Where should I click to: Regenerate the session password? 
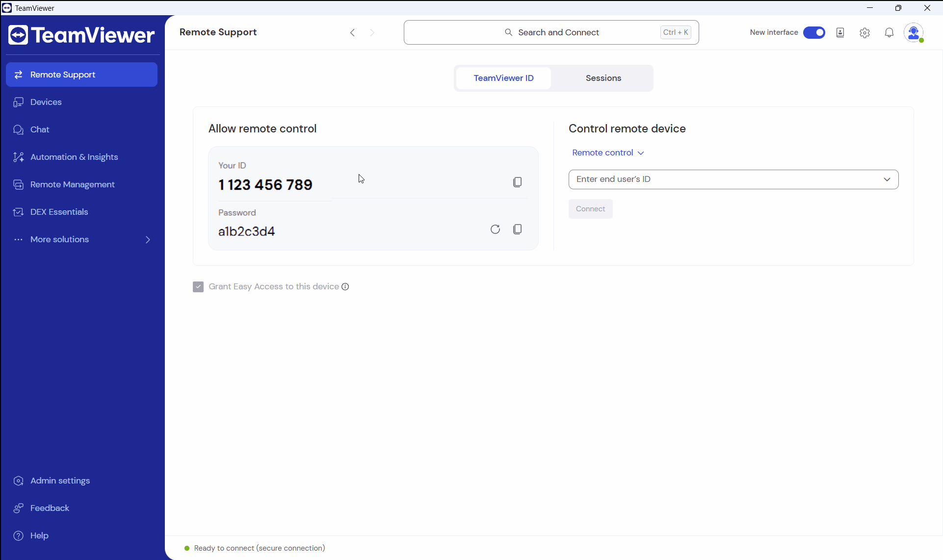(495, 229)
